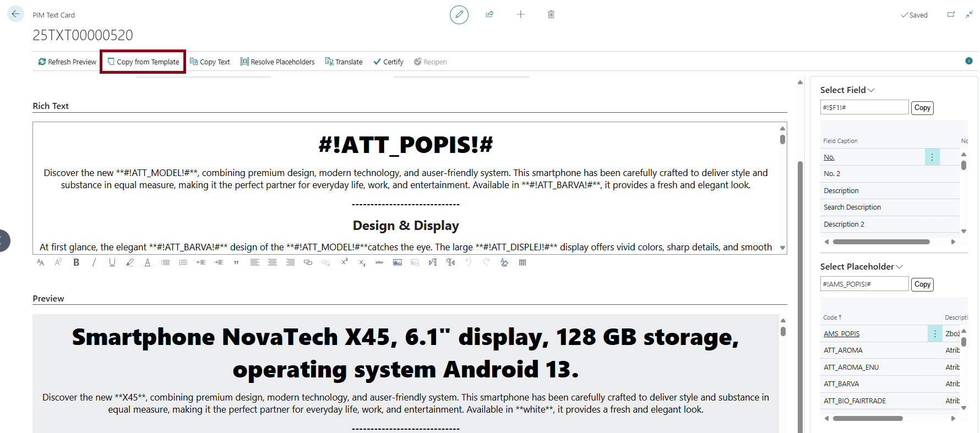Copy the #!$F1!# field value
The height and width of the screenshot is (433, 980).
point(922,108)
